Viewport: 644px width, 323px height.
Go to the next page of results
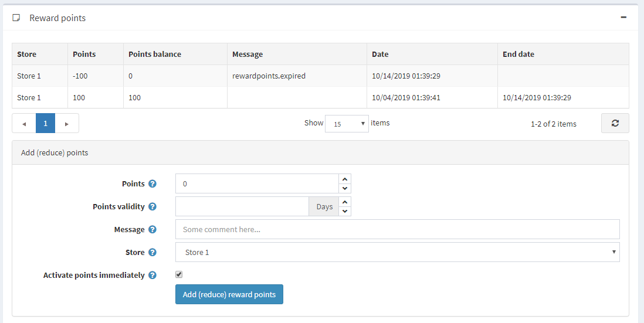pos(67,124)
